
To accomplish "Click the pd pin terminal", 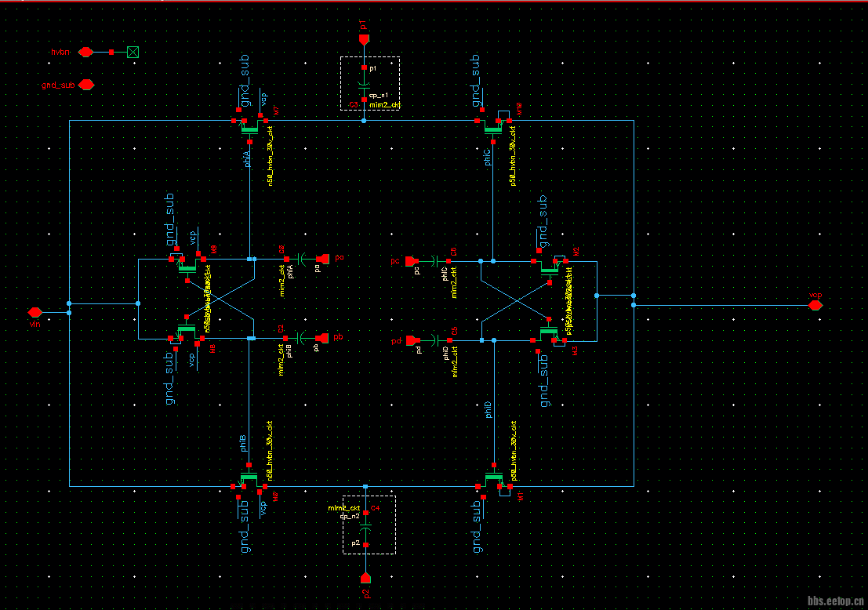I will [x=412, y=340].
